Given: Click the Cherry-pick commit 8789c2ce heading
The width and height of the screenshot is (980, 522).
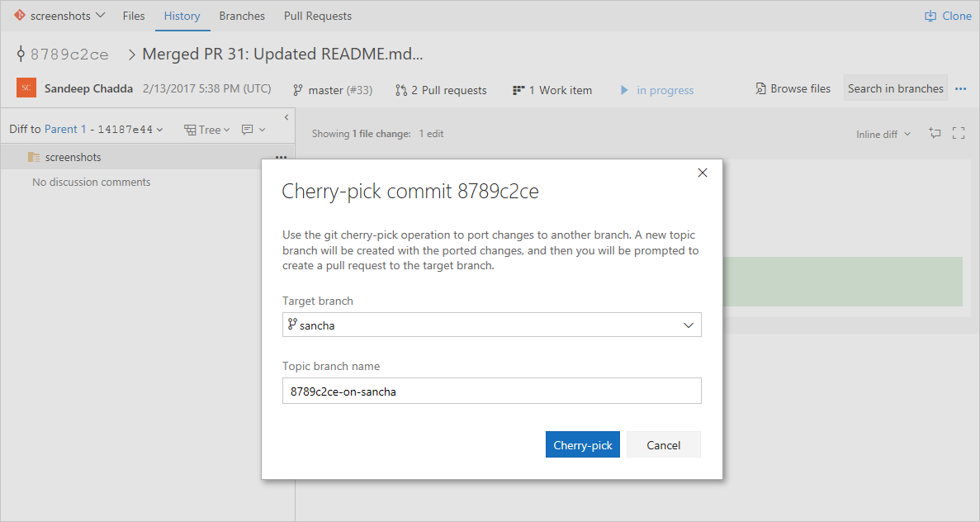Looking at the screenshot, I should 410,191.
